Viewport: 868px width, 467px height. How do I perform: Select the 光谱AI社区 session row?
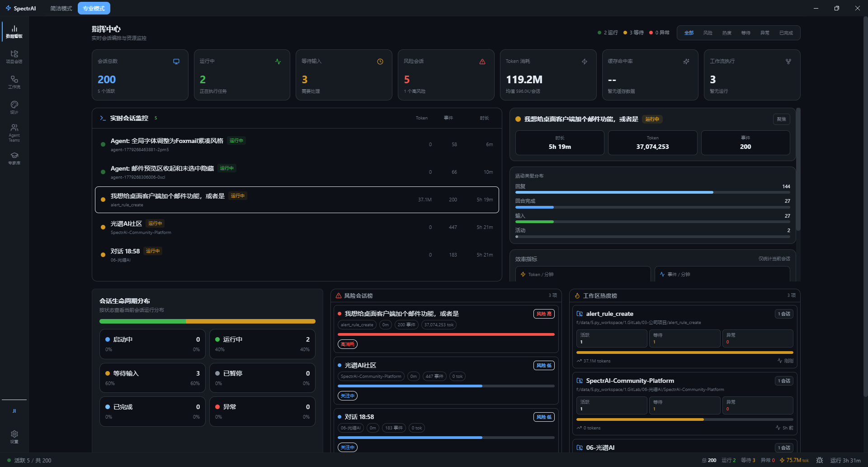[297, 227]
